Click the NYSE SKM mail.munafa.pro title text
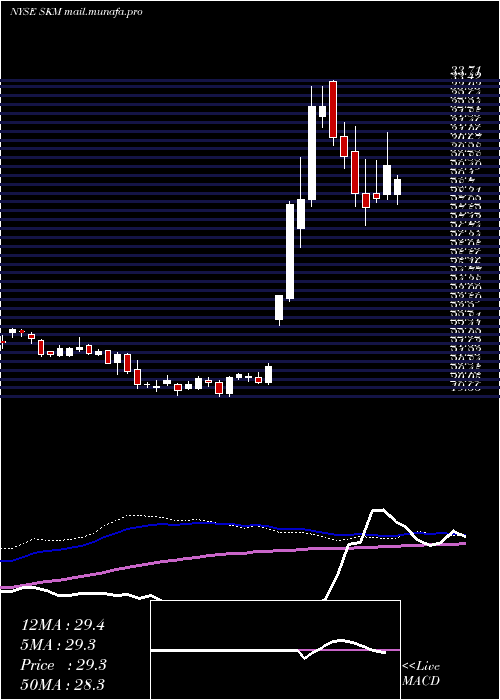The height and width of the screenshot is (700, 500). [76, 12]
